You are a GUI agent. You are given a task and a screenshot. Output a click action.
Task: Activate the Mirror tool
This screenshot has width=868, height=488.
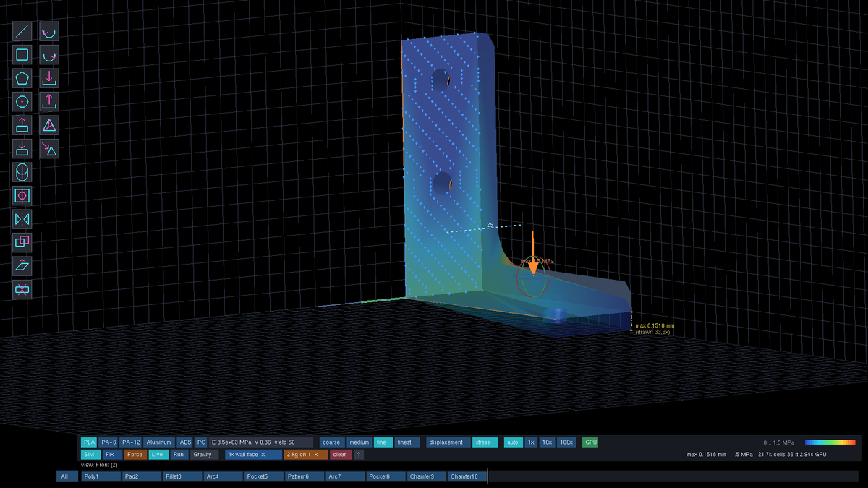coord(22,218)
